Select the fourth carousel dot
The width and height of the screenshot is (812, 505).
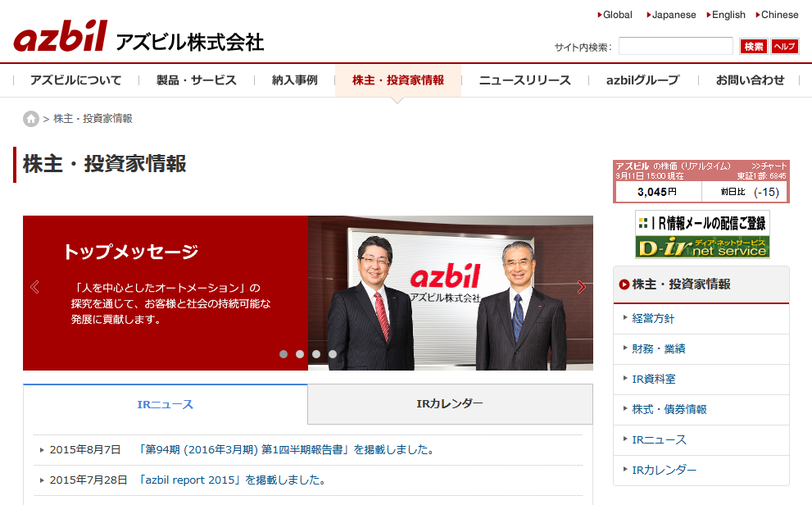333,354
